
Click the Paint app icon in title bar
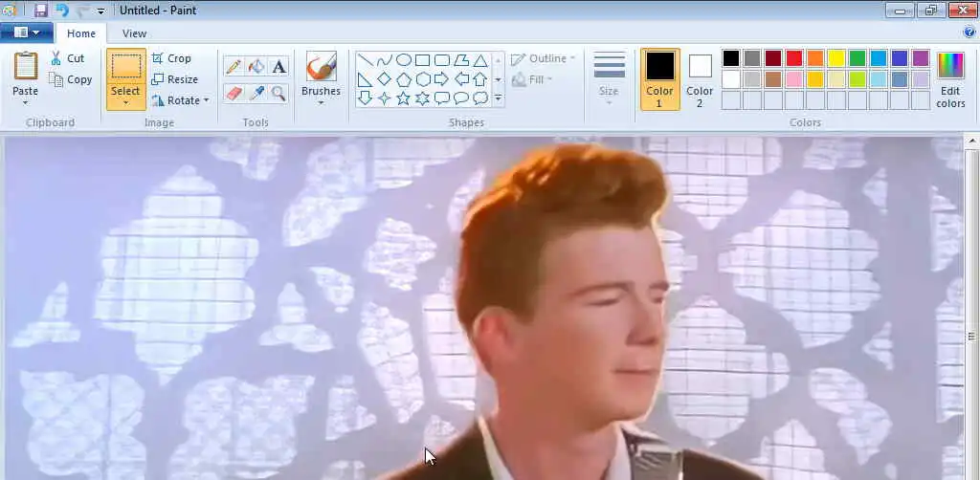(x=9, y=10)
